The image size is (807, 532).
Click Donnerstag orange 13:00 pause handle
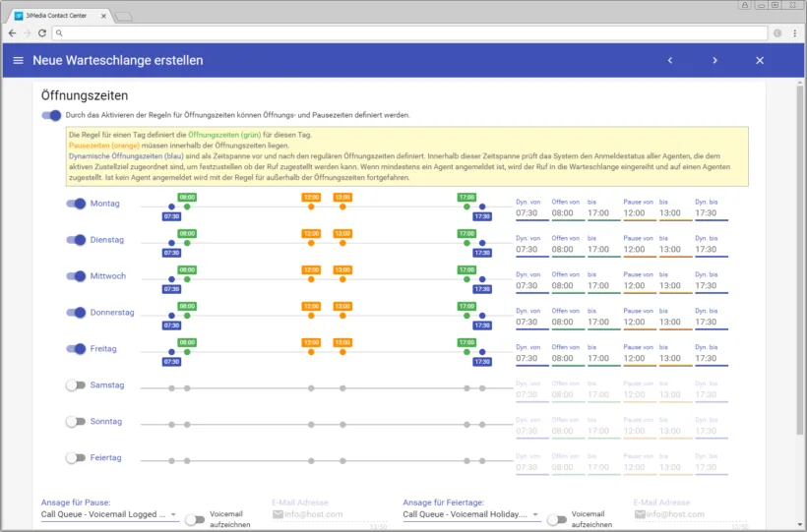(342, 316)
